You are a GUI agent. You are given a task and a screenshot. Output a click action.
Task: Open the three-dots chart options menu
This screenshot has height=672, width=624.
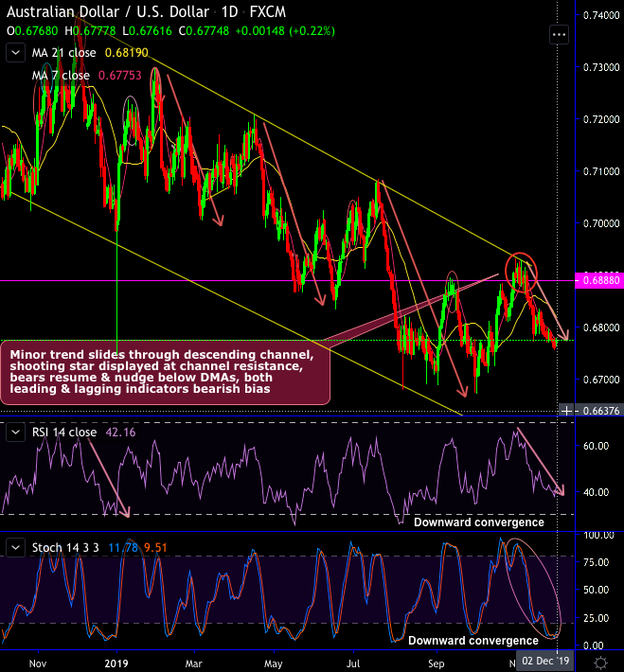[559, 34]
